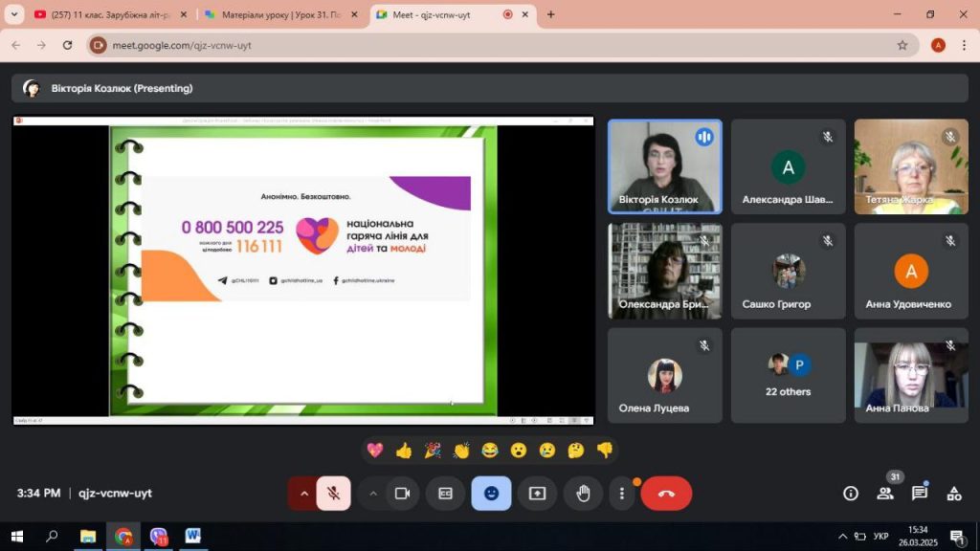This screenshot has width=980, height=551.
Task: Open the meeting details info icon
Action: coord(850,494)
